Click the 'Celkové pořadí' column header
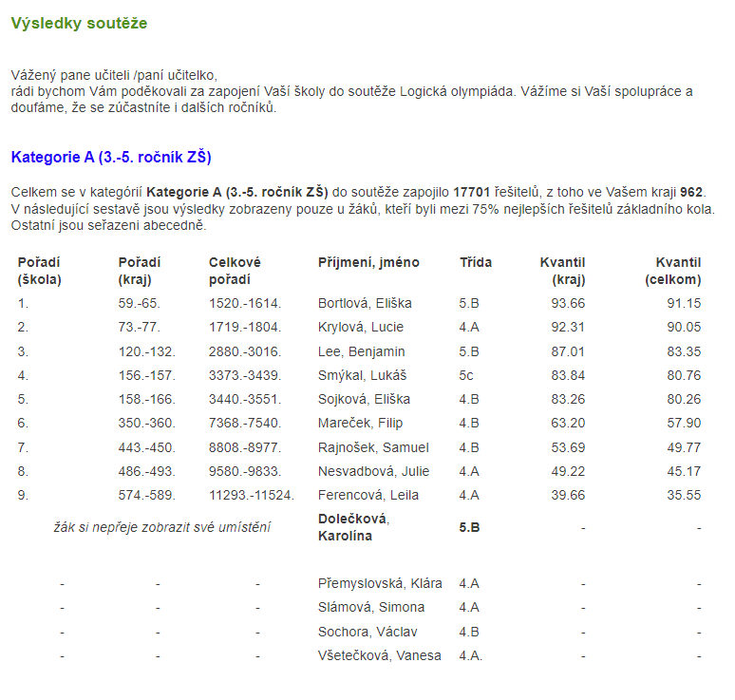The image size is (735, 700). pos(235,271)
